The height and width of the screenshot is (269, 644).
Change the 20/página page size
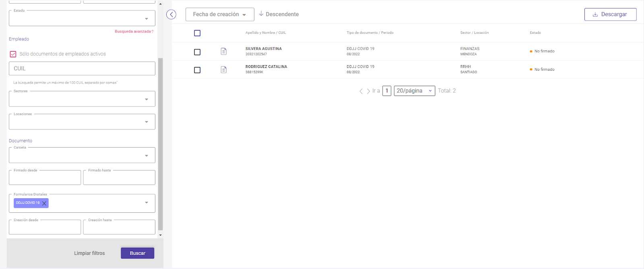[415, 91]
